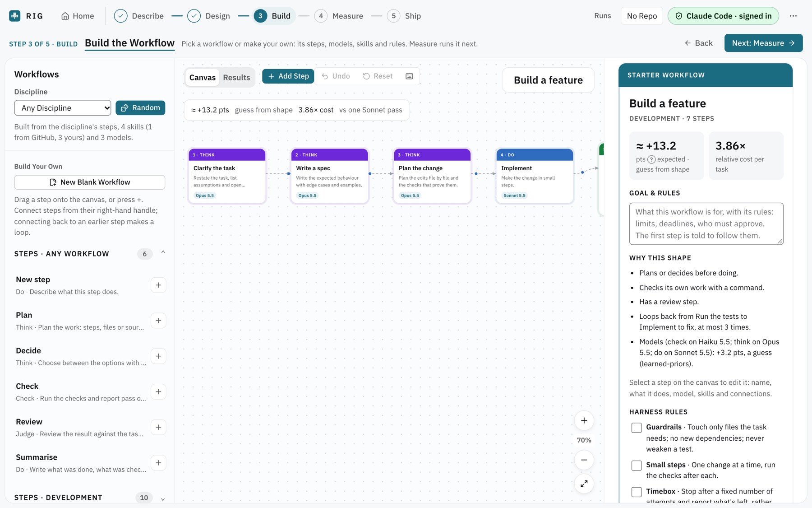Viewport: 812px width, 508px height.
Task: Enable the Small steps harness rule
Action: (637, 466)
